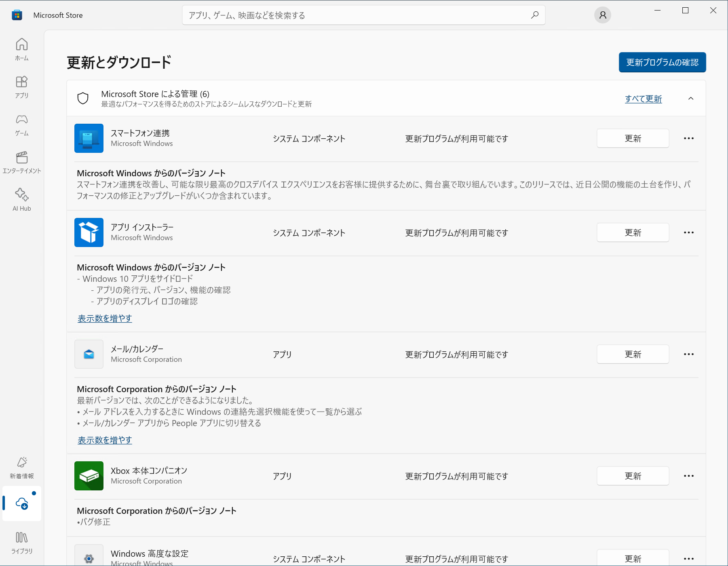The image size is (728, 566).
Task: Open more options for Windows 高度な設定
Action: point(689,559)
